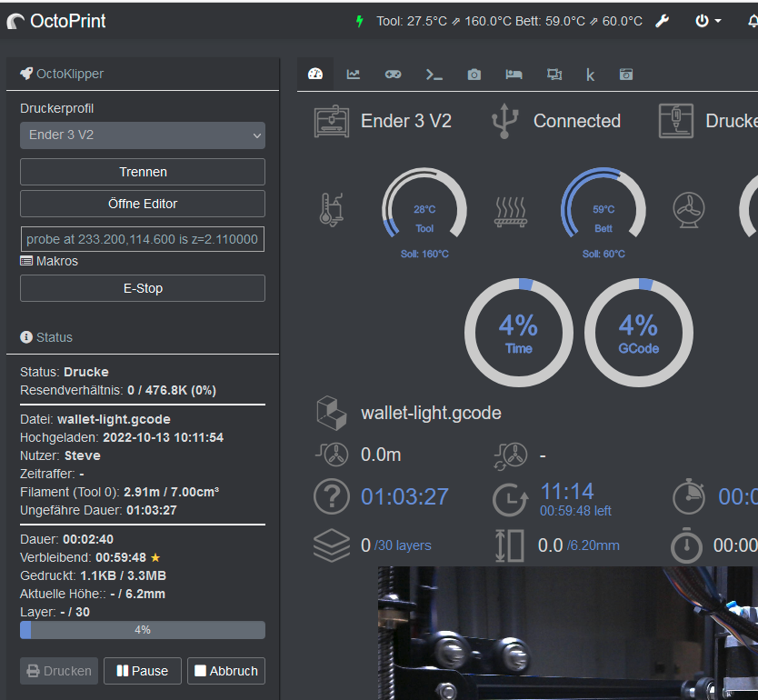Click the 4% print progress bar
Image resolution: width=758 pixels, height=700 pixels.
coord(143,630)
